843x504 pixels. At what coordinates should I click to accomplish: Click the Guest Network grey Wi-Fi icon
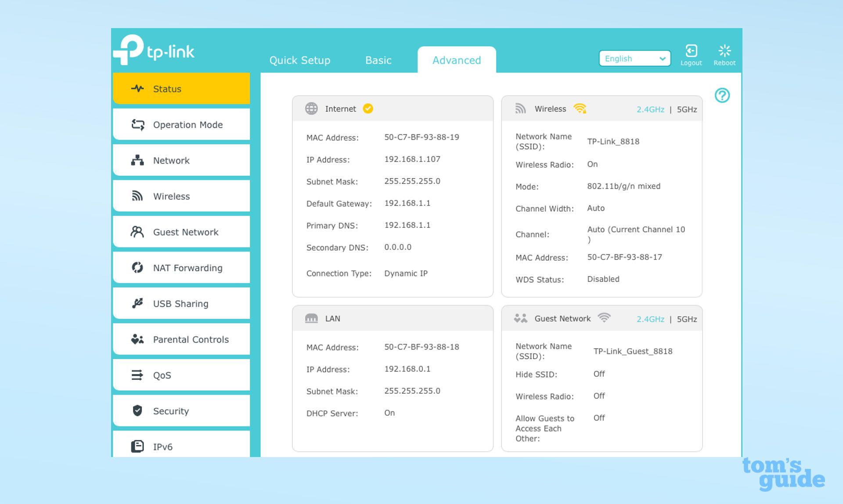click(604, 318)
